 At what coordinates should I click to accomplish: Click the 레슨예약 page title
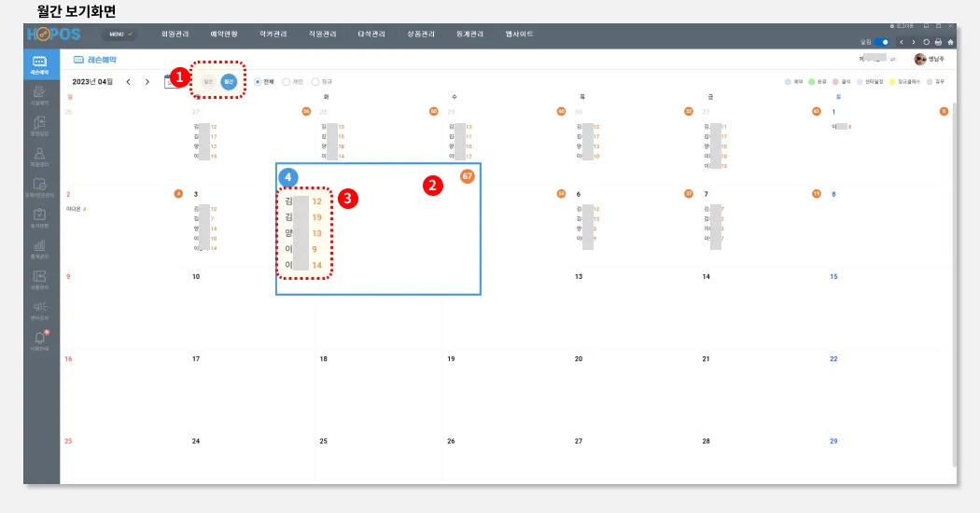(102, 60)
